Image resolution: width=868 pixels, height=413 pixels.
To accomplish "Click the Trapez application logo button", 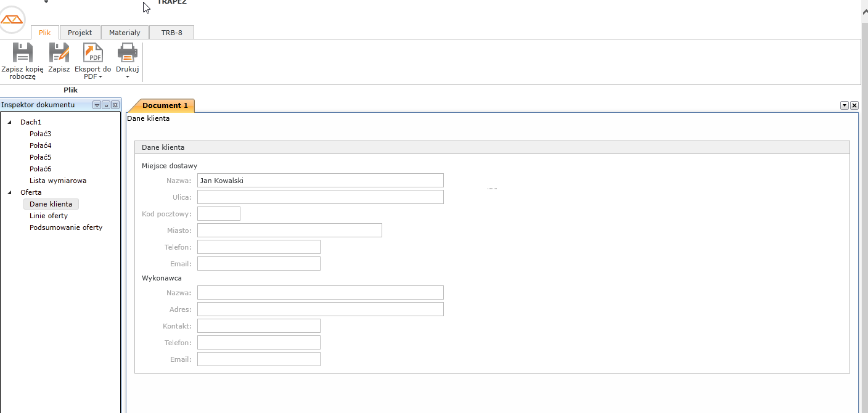I will pyautogui.click(x=12, y=20).
